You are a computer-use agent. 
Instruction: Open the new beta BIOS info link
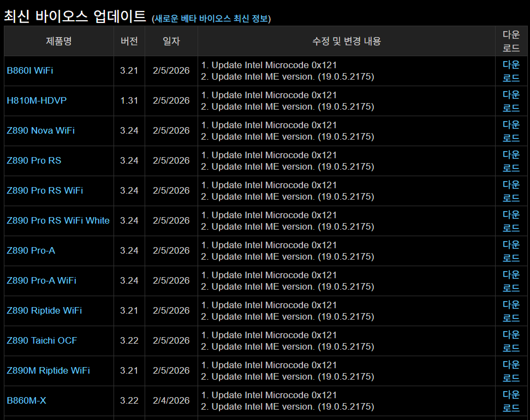tap(211, 19)
